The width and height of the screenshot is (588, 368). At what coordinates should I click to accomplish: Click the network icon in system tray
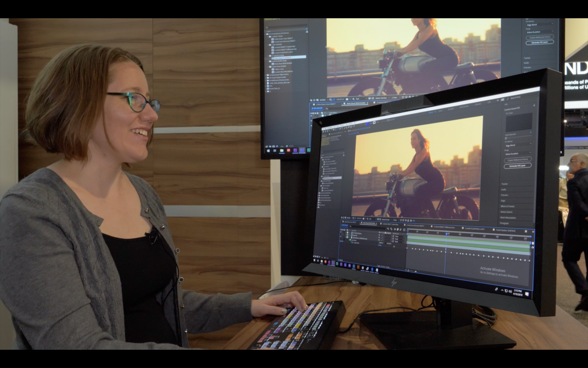(x=506, y=291)
